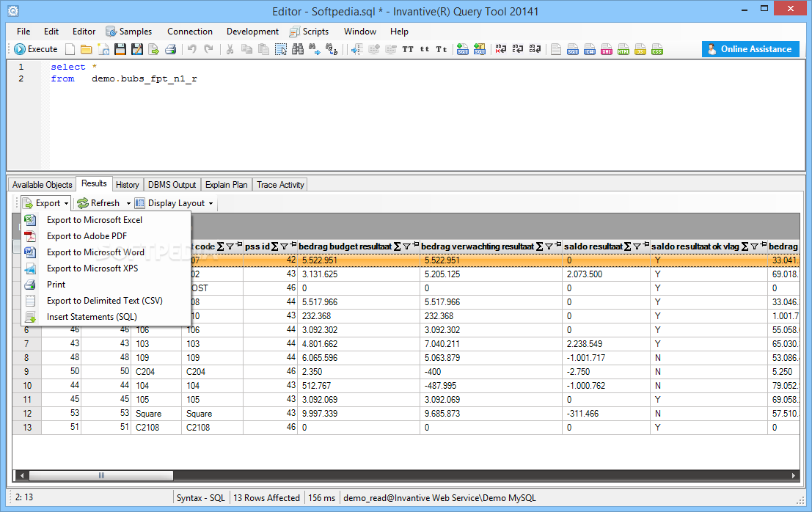Open Find with binoculars icon

[x=298, y=49]
